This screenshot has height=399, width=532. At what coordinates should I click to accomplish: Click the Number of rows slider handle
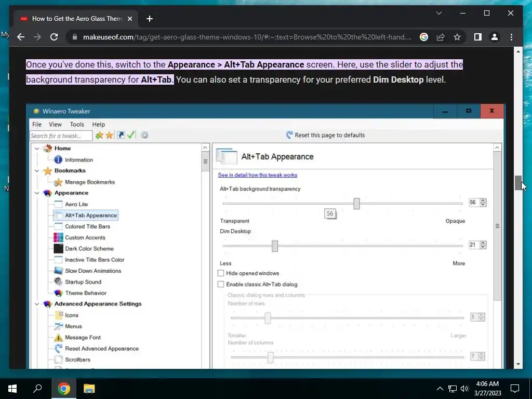268,318
